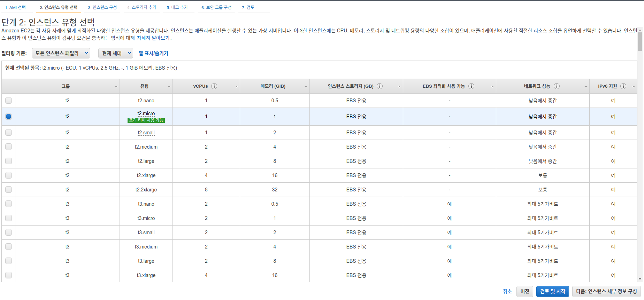Open the 자세히 알아보기 link
The image size is (644, 300).
(153, 38)
